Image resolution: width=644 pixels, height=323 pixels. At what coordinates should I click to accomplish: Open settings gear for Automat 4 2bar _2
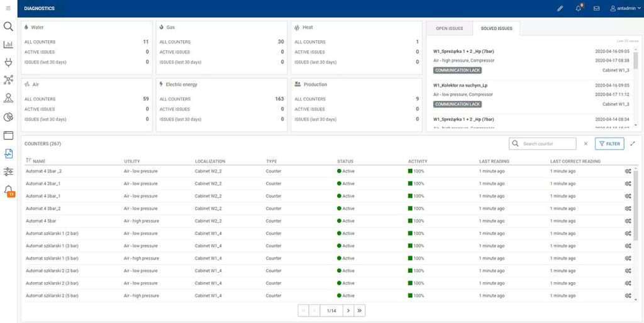[x=628, y=171]
